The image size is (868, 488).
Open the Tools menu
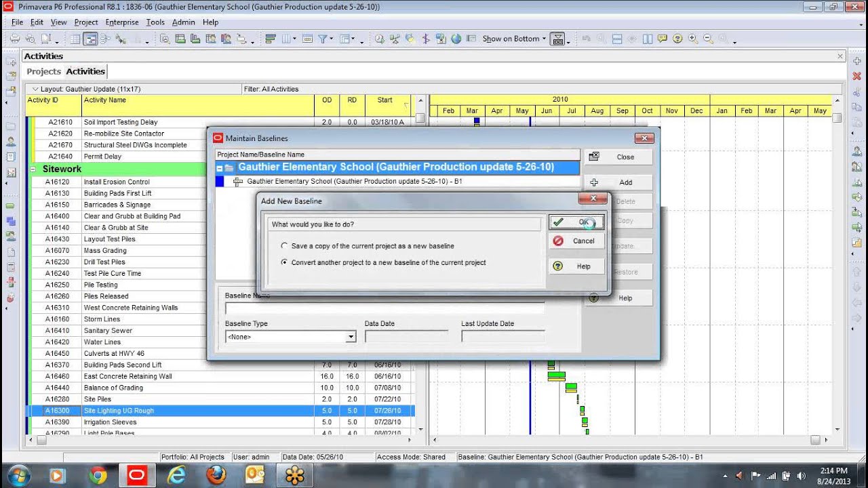click(155, 22)
